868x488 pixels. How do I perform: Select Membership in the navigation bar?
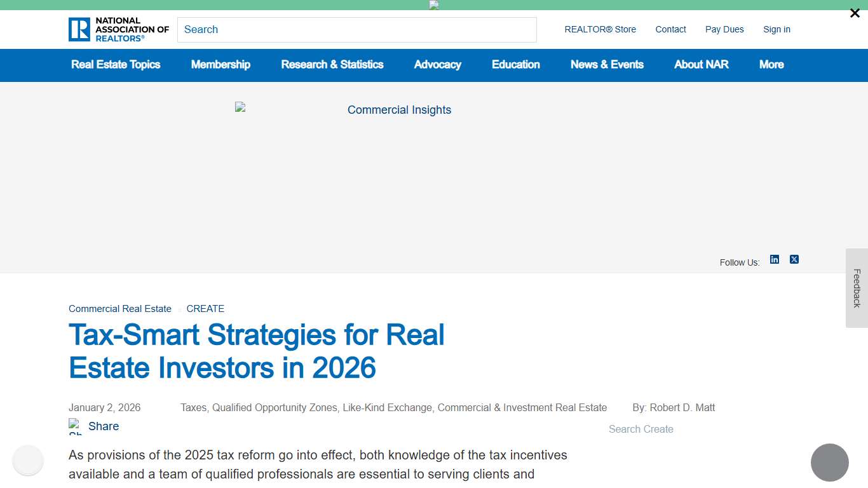[220, 65]
